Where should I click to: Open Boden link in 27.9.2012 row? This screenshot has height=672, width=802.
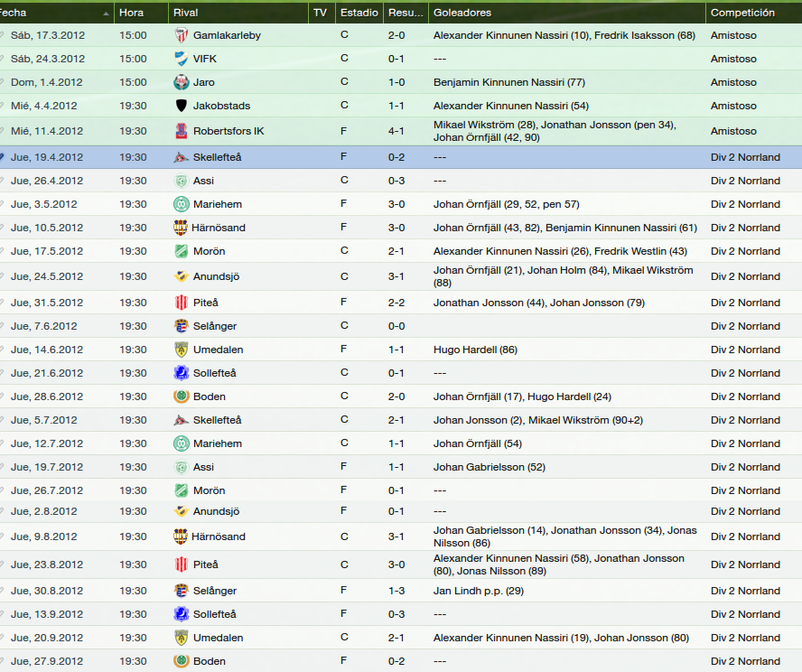[210, 661]
